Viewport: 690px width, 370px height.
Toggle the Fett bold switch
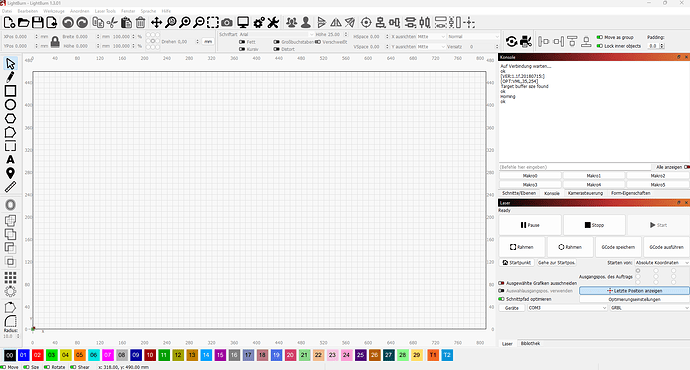pos(242,42)
